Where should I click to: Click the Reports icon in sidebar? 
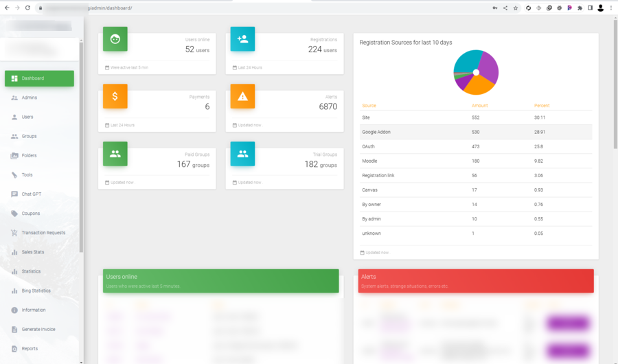click(14, 349)
